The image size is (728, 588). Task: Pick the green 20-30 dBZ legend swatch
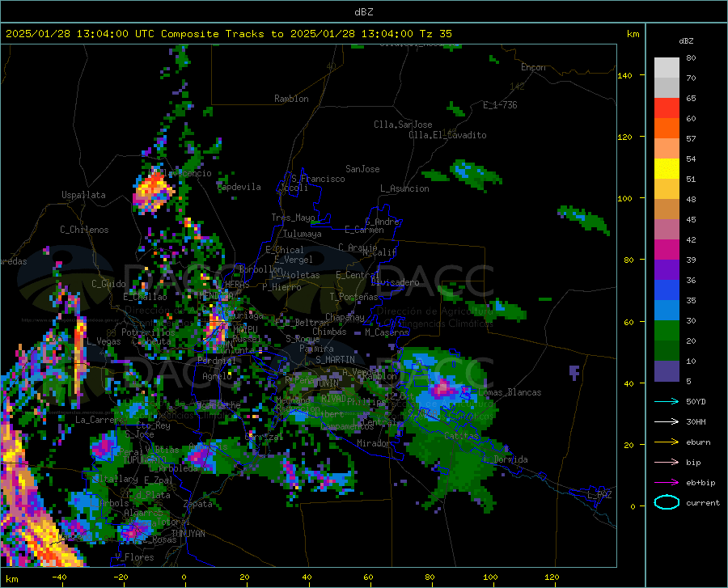(x=667, y=331)
